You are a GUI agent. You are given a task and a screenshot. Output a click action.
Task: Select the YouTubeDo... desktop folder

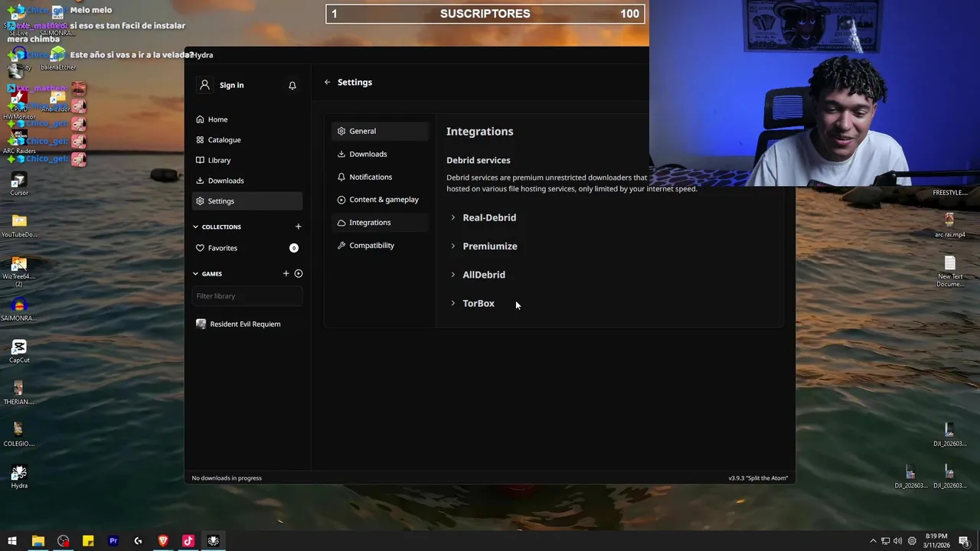pos(19,225)
